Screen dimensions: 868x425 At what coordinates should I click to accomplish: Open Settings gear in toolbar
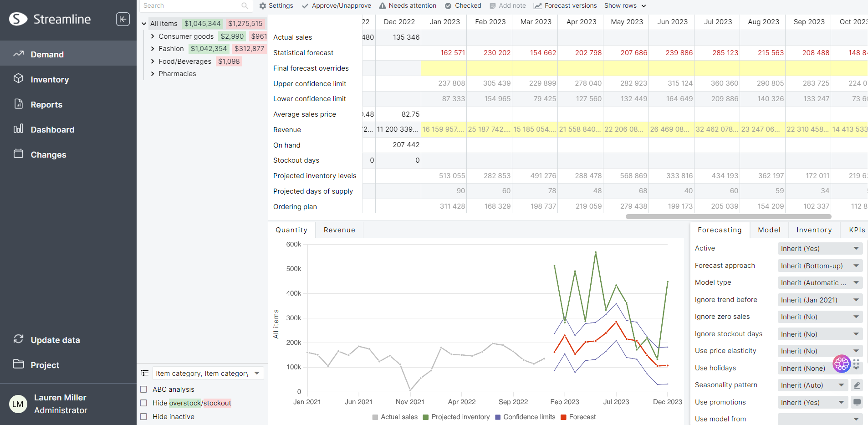(262, 6)
